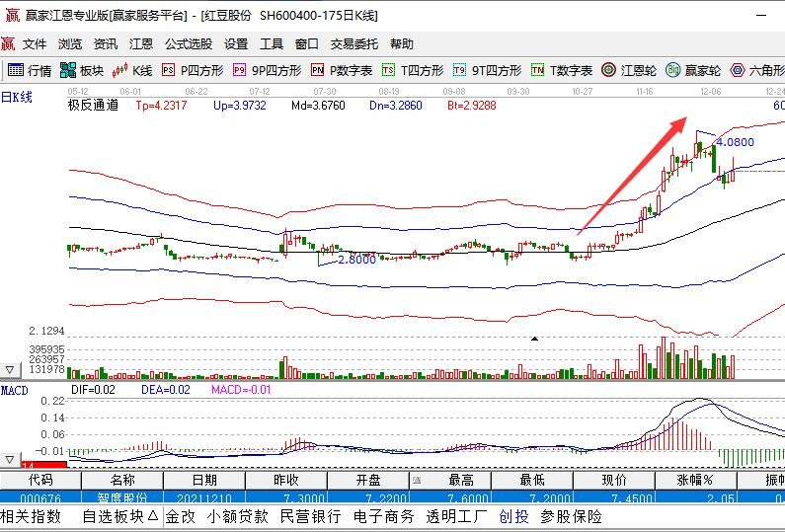The width and height of the screenshot is (785, 532).
Task: Open the 创投 sector tab
Action: pos(514,516)
